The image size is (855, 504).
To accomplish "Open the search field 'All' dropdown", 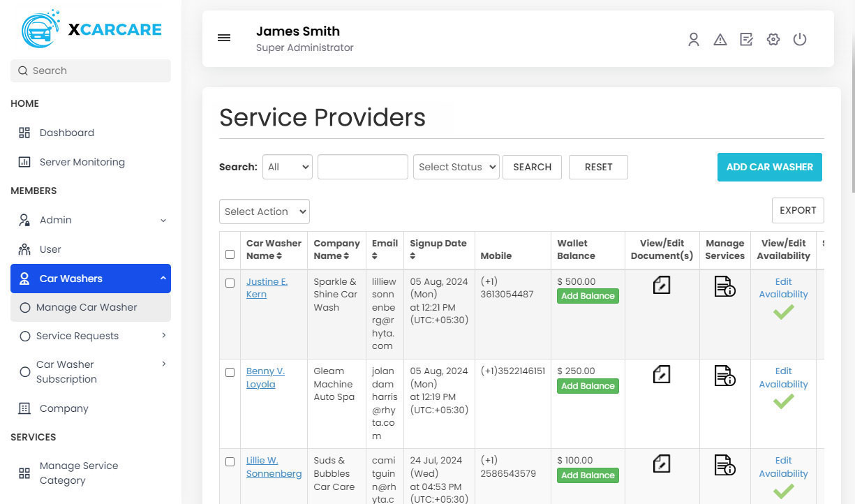I will tap(288, 167).
